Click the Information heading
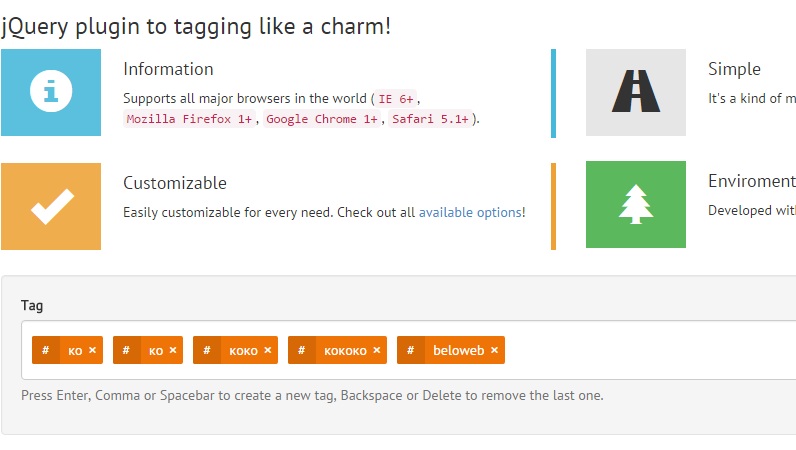The width and height of the screenshot is (796, 450). pyautogui.click(x=168, y=69)
